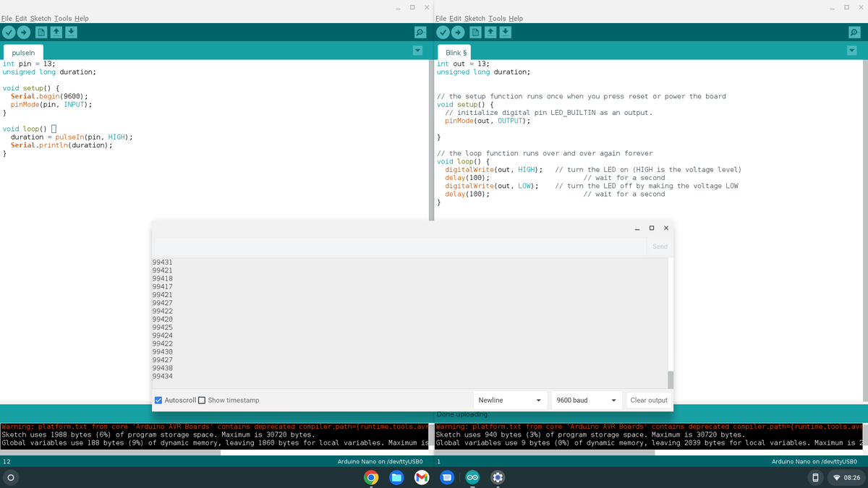Click line number 12 in pulseIn status bar
The height and width of the screenshot is (488, 868).
click(x=7, y=461)
